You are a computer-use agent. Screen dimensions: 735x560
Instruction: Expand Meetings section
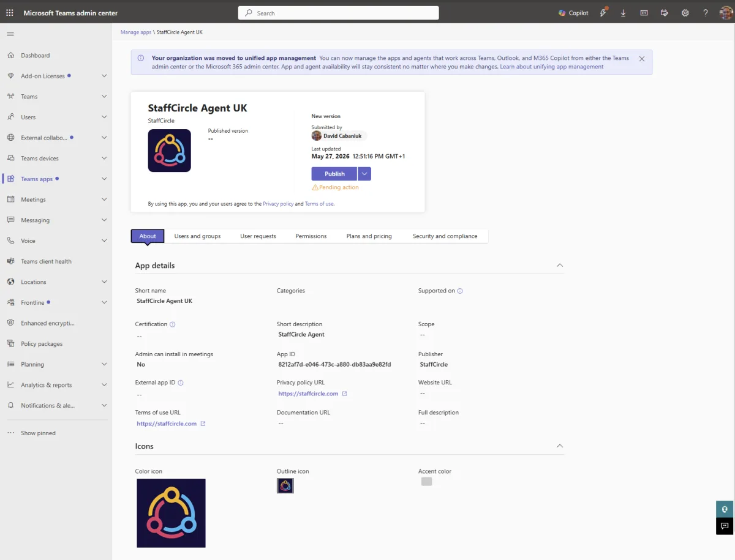(x=104, y=200)
